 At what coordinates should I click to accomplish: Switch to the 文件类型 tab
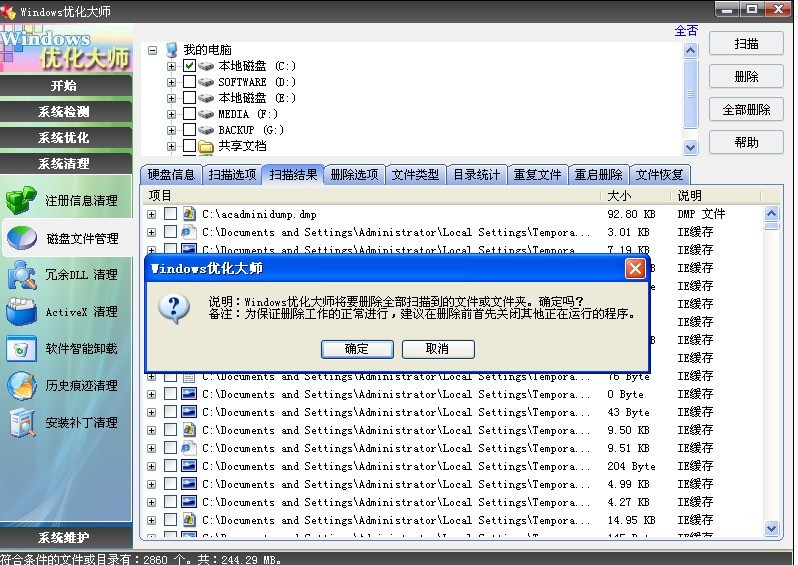coord(415,175)
